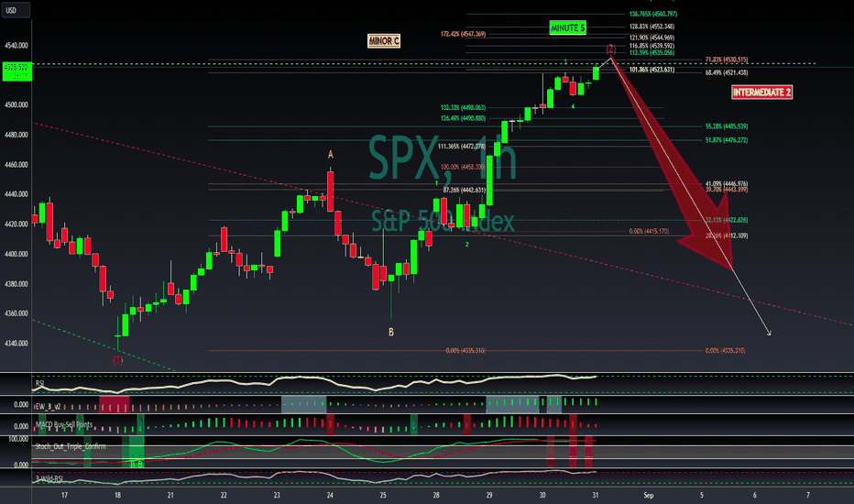Click date 22 on time axis
Image resolution: width=854 pixels, height=504 pixels.
click(x=224, y=495)
